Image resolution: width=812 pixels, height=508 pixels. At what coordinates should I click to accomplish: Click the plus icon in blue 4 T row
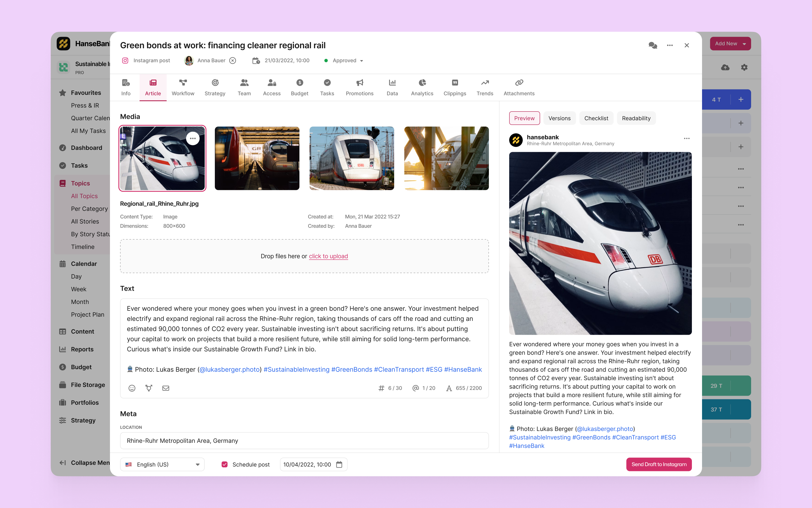[741, 99]
